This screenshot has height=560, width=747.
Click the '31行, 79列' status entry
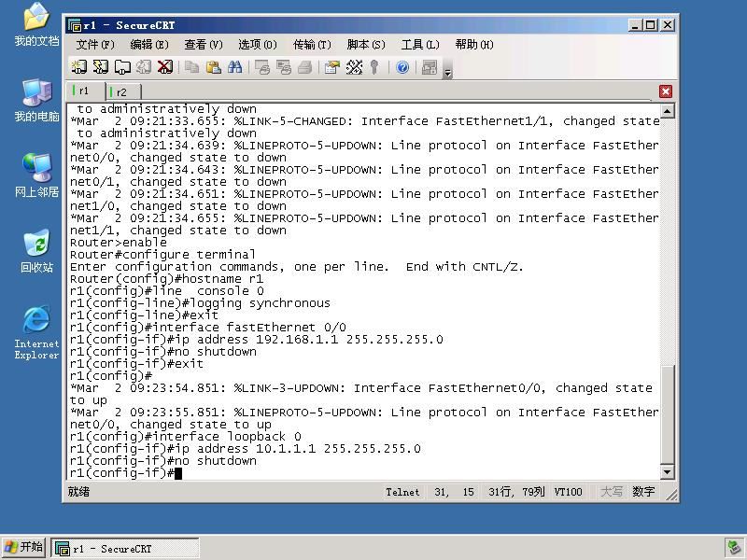[516, 492]
